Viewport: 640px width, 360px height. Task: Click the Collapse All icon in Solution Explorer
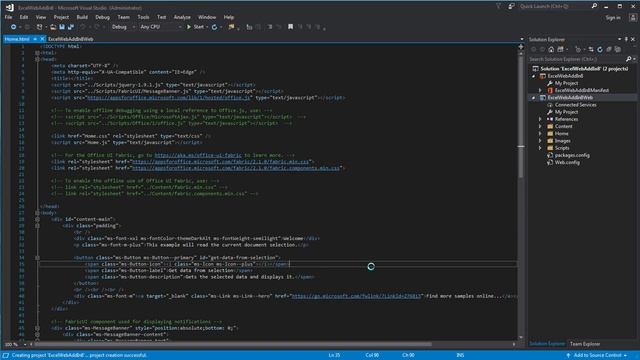[x=609, y=49]
